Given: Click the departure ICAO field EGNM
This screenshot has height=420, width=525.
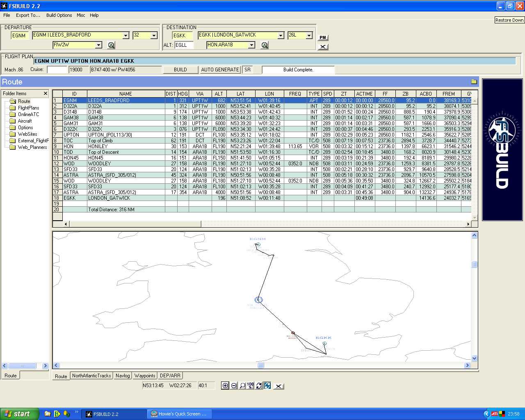Looking at the screenshot, I should coord(20,36).
